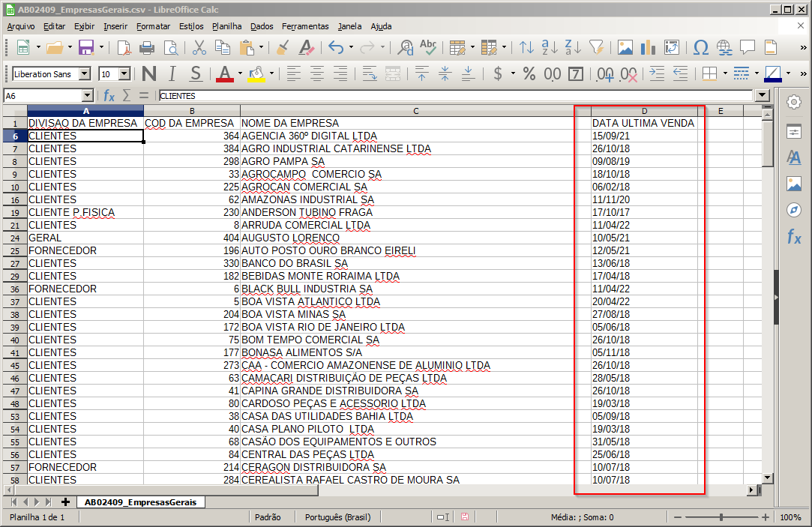Export directly as PDF icon
The width and height of the screenshot is (812, 527).
(124, 48)
